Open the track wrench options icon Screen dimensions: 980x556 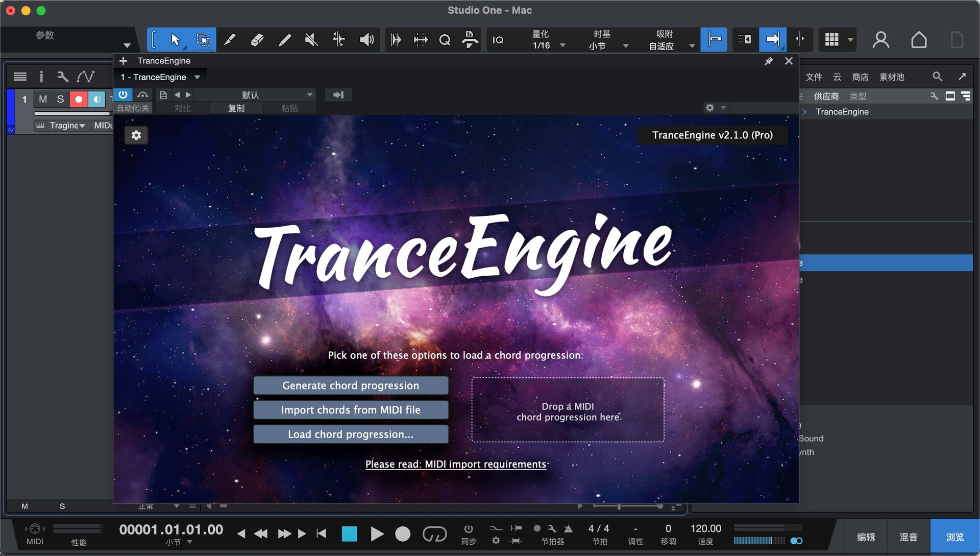[x=62, y=77]
